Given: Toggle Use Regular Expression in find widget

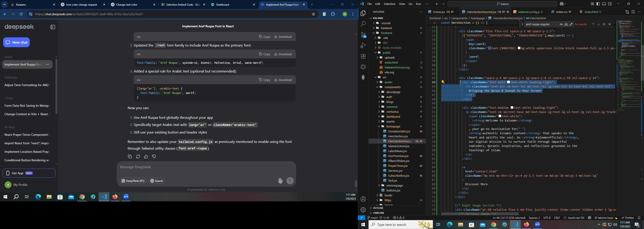Looking at the screenshot, I should (x=571, y=24).
